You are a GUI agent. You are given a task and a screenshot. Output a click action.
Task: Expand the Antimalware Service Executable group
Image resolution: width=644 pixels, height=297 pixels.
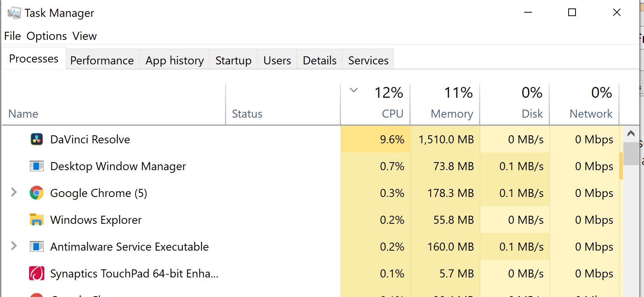14,246
